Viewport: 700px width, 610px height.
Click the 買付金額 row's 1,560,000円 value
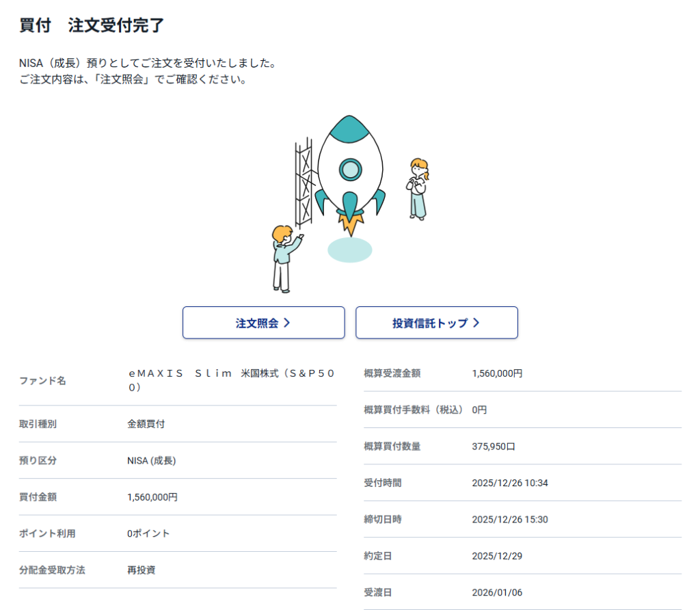(152, 497)
